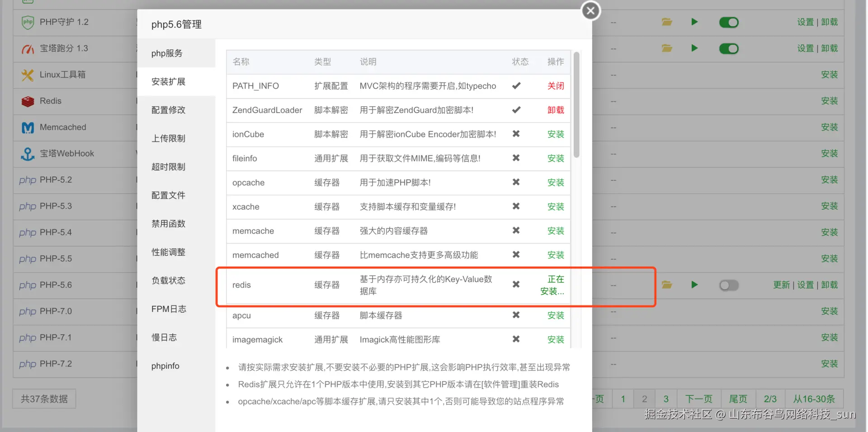The width and height of the screenshot is (868, 432).
Task: Open the folder icon in PHP守护 row
Action: pos(667,22)
